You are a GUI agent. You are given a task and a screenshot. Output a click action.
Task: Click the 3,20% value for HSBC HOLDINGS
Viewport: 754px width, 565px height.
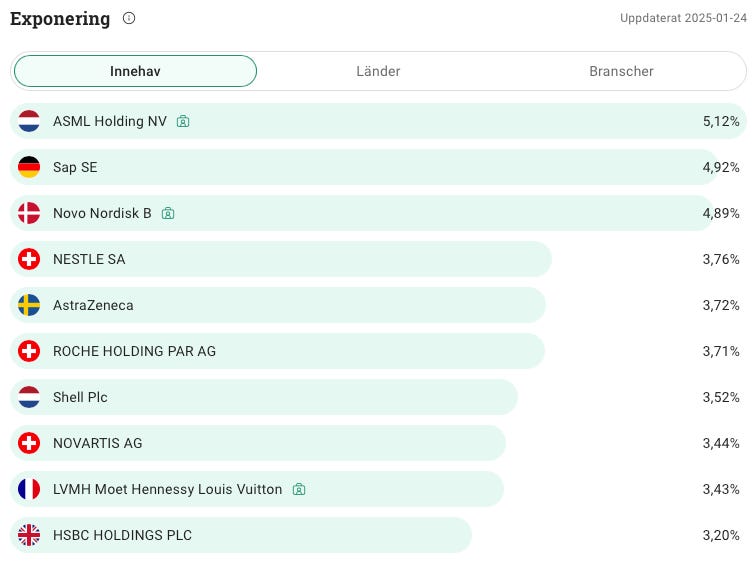click(721, 535)
